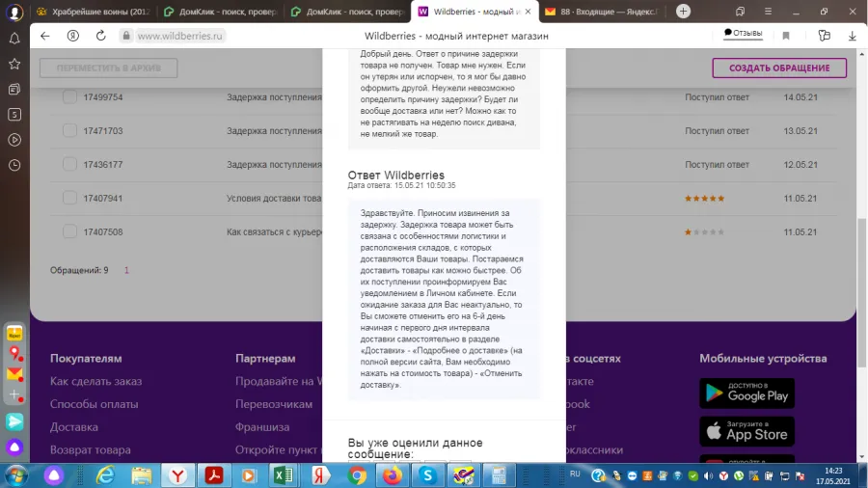
Task: Click the 'Задержка поступления' topic of request 17471703
Action: [274, 131]
